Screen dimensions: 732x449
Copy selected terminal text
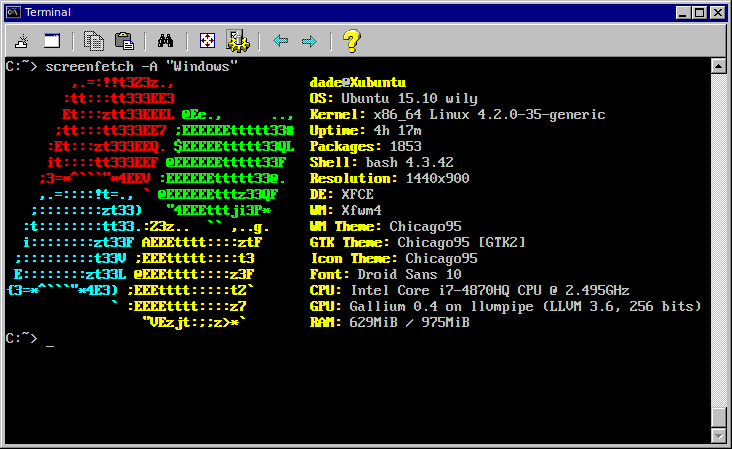pos(95,41)
